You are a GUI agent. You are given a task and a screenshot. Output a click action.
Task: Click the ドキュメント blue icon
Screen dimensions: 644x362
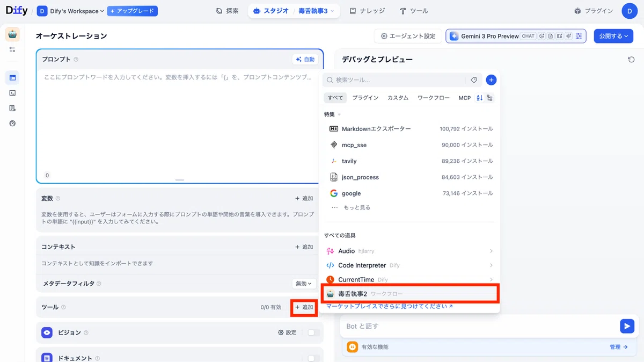click(x=47, y=358)
